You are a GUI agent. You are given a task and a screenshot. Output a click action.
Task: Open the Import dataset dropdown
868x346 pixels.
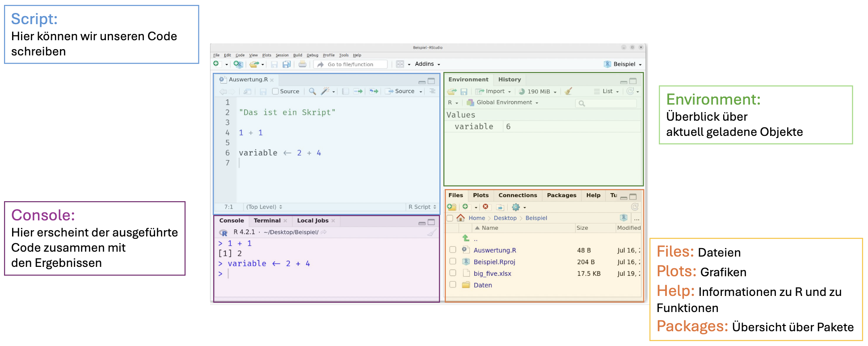[x=493, y=91]
